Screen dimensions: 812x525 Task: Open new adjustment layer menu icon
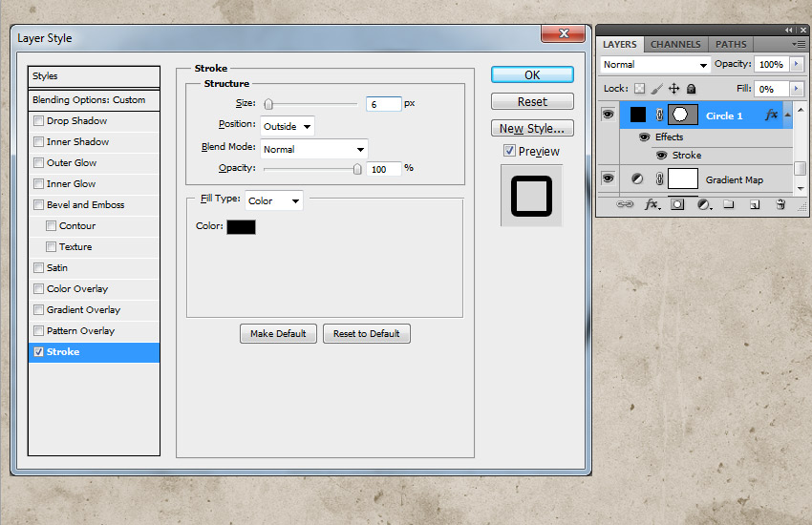pyautogui.click(x=703, y=204)
